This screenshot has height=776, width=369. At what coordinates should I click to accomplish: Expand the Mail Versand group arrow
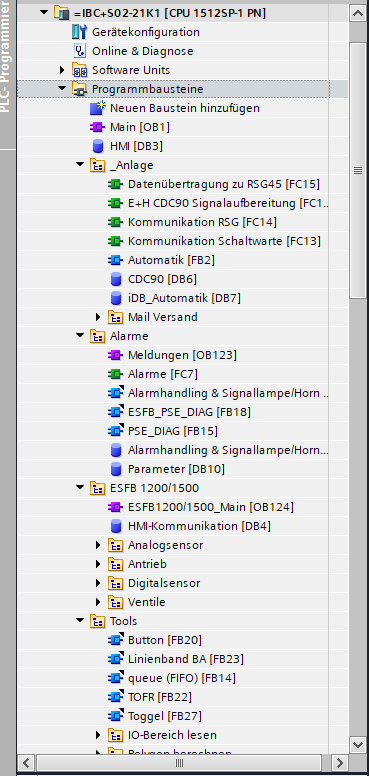click(98, 317)
